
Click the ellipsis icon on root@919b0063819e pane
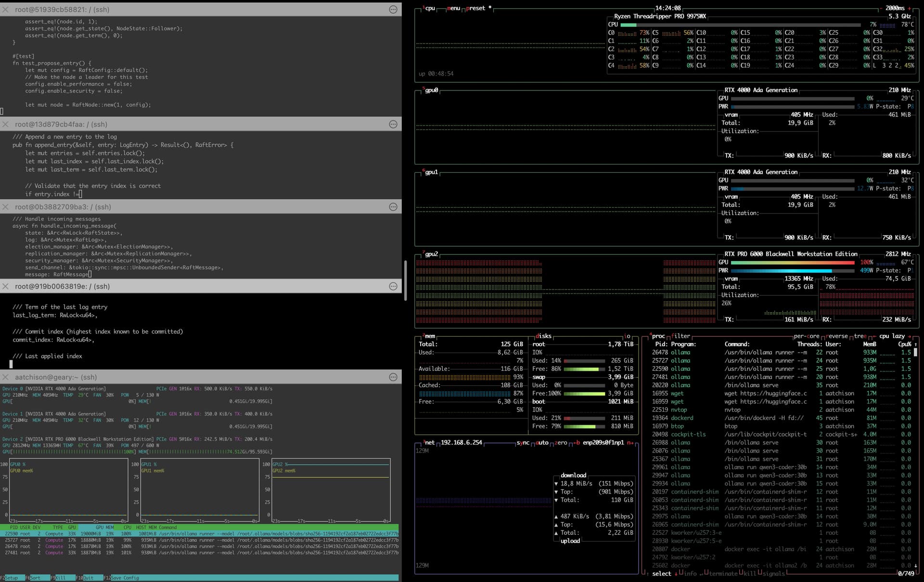pos(393,286)
